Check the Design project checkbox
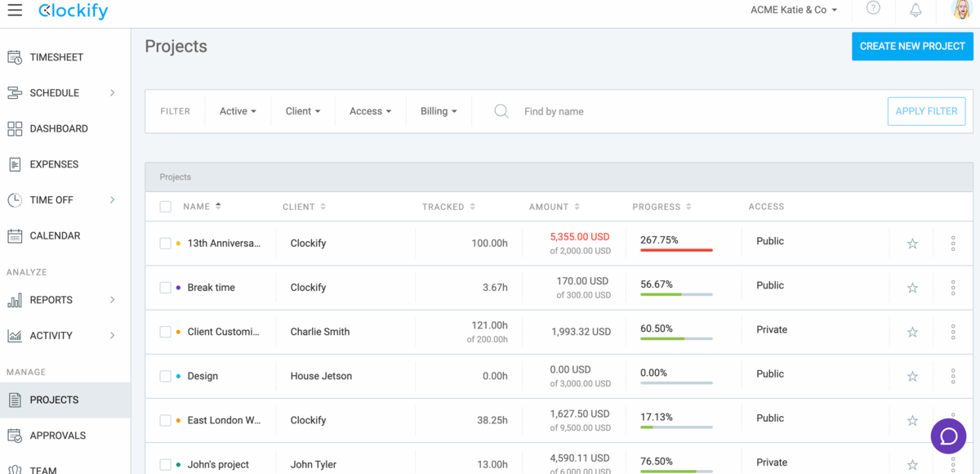This screenshot has height=474, width=980. pos(165,376)
